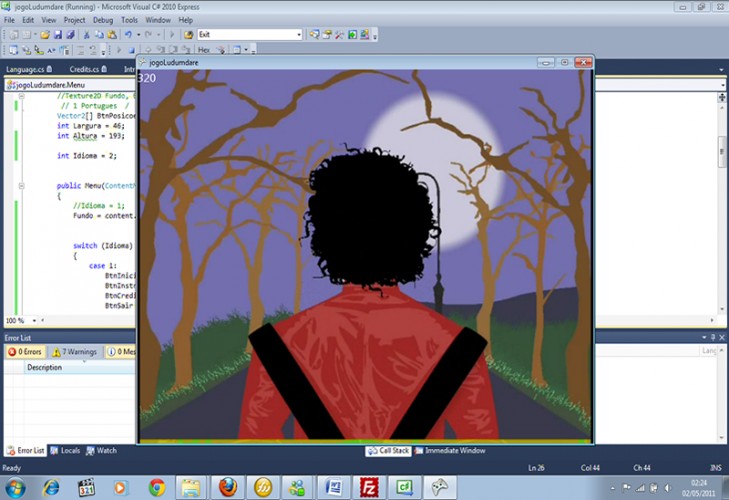Show hidden tray icons arrow
This screenshot has height=500, width=729.
pyautogui.click(x=613, y=487)
